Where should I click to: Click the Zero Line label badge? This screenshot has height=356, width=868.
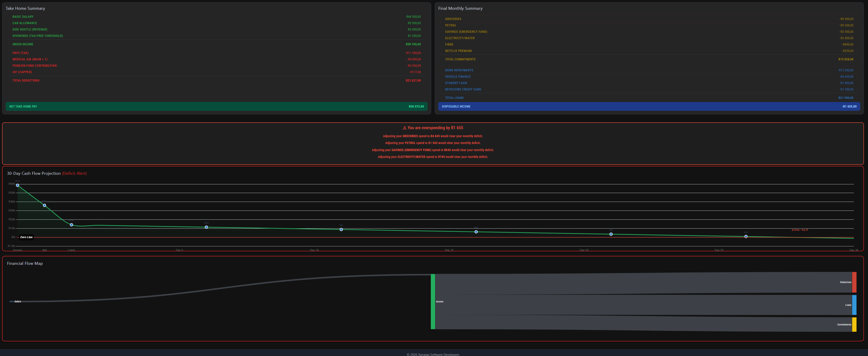pos(26,237)
